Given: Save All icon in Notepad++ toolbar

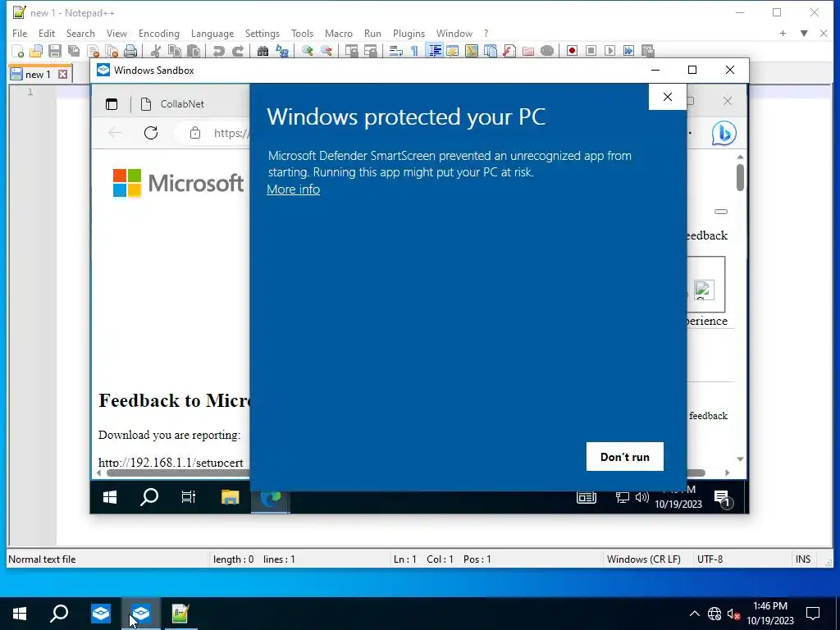Looking at the screenshot, I should pos(74,51).
